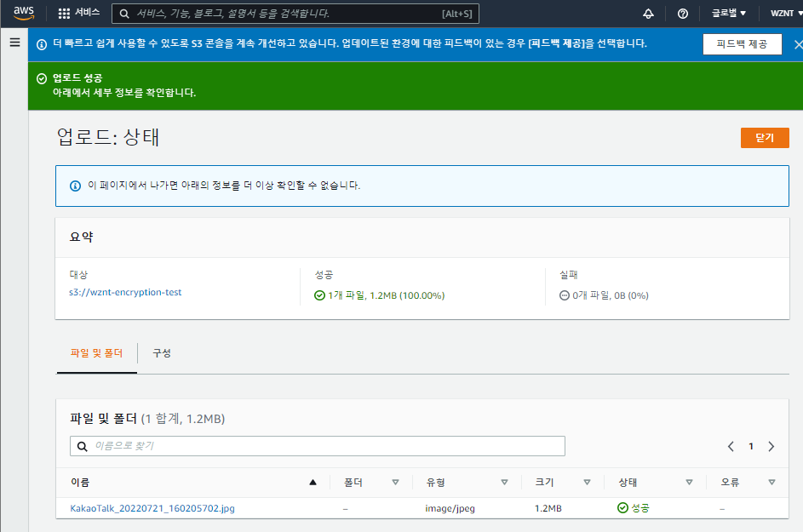Image resolution: width=803 pixels, height=532 pixels.
Task: Select page number 1 in pagination
Action: tap(751, 447)
